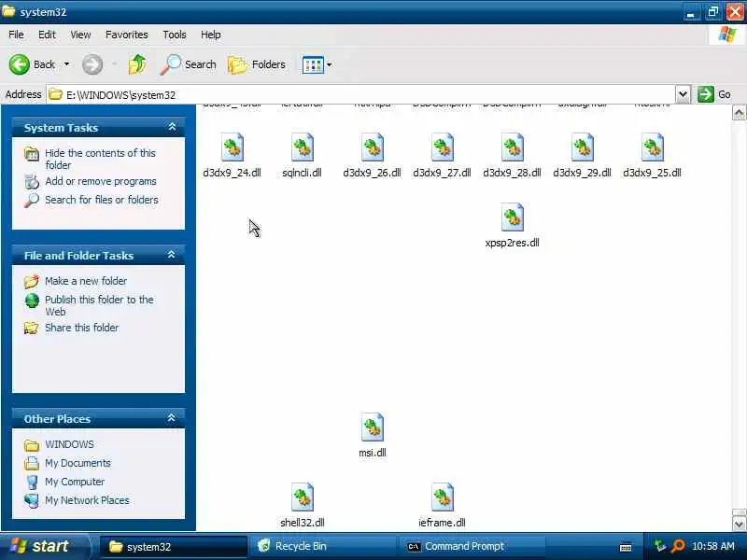Open the Help menu
Viewport: 747px width, 560px height.
pos(211,35)
